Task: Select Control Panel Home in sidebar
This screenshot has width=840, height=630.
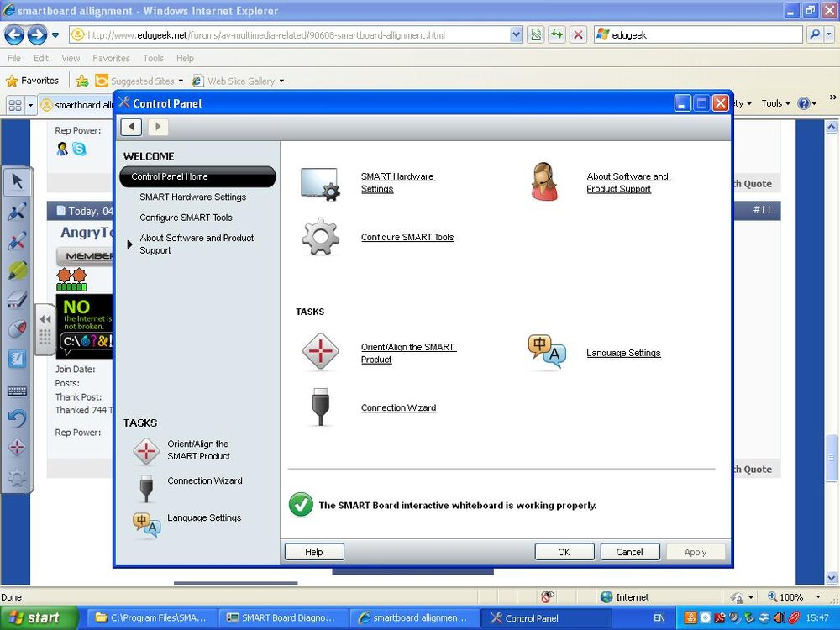Action: click(197, 176)
